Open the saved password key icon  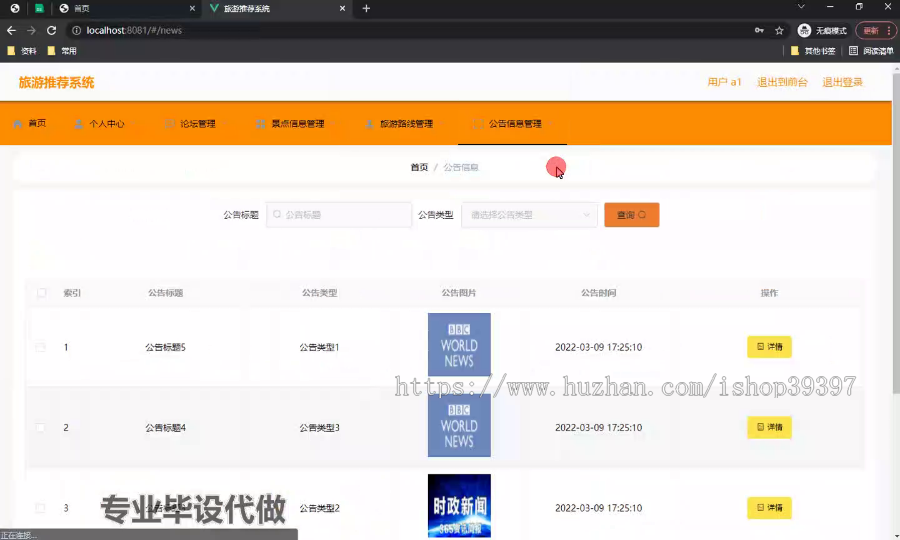click(x=759, y=30)
